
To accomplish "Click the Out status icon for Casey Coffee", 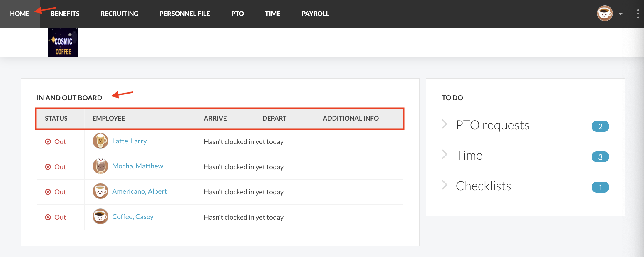I will pos(48,217).
